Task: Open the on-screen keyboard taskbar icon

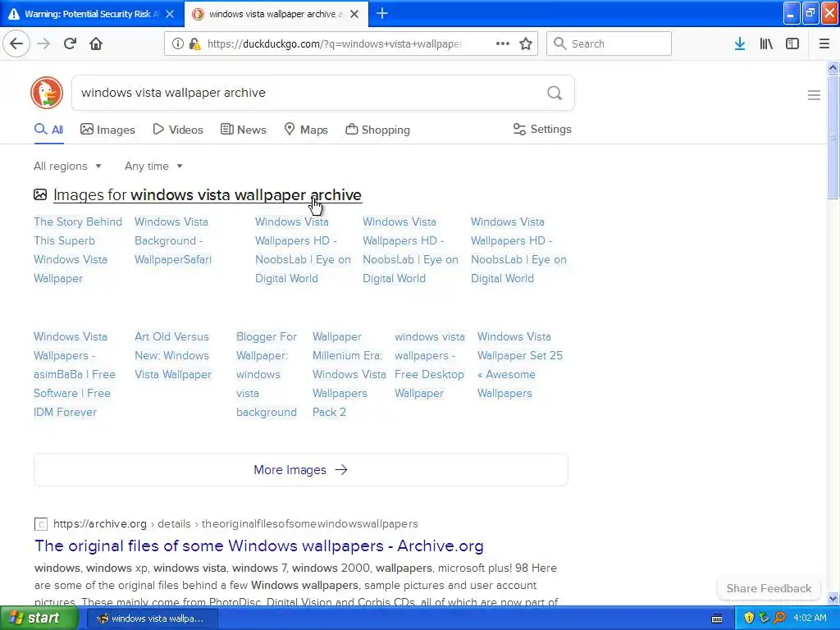Action: [717, 619]
